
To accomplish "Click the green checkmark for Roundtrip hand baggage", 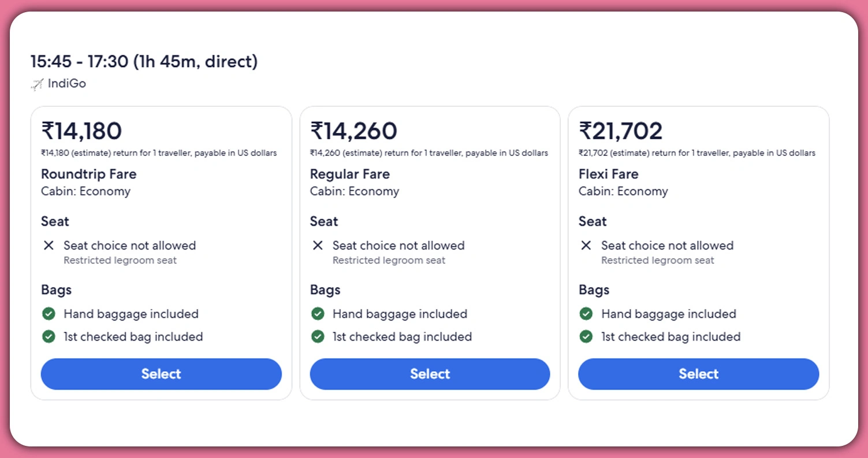I will (x=49, y=314).
